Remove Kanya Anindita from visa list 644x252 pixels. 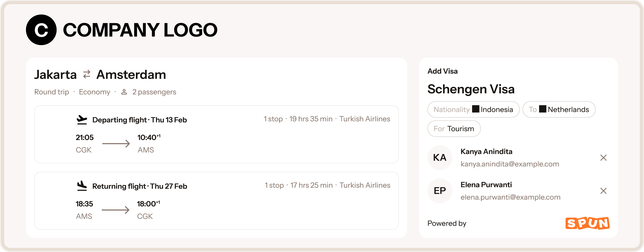click(x=603, y=158)
